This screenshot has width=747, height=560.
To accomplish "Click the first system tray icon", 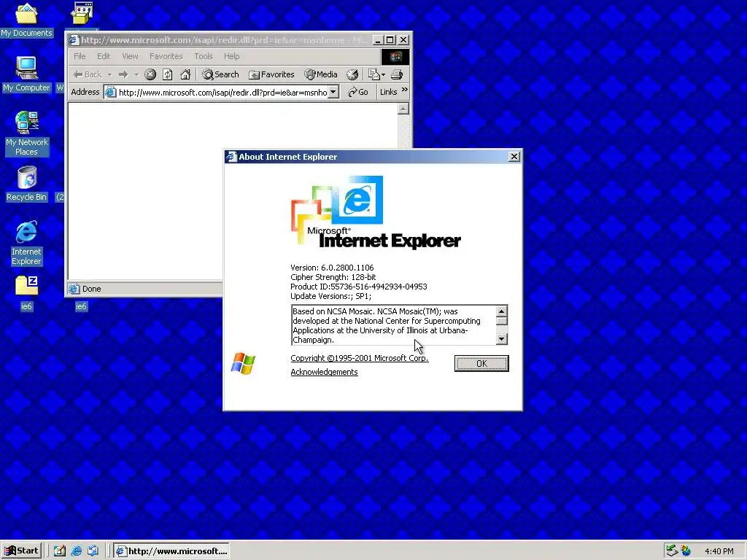I will tap(672, 551).
